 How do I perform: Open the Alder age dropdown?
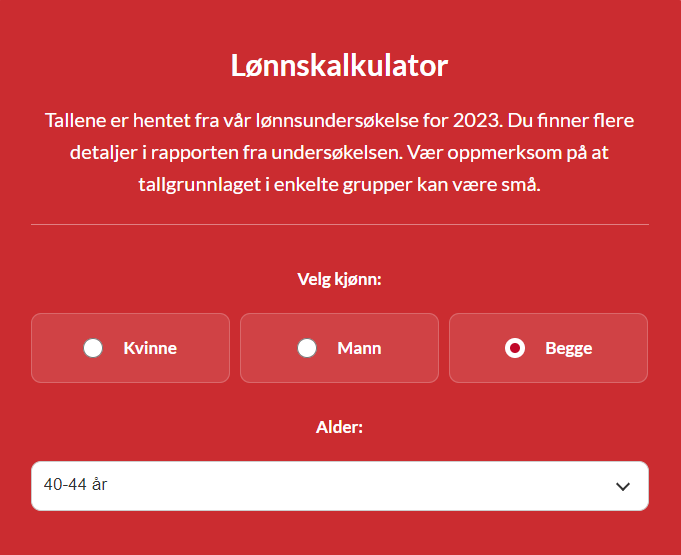340,486
